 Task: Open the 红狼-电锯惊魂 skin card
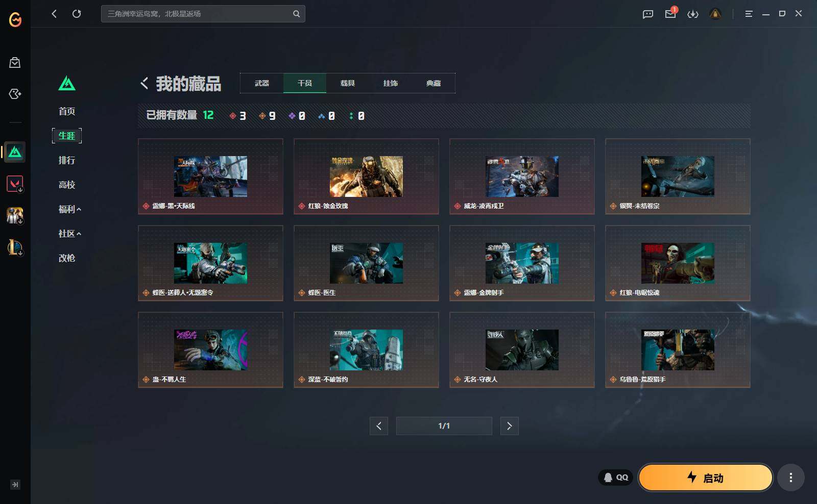pos(678,263)
